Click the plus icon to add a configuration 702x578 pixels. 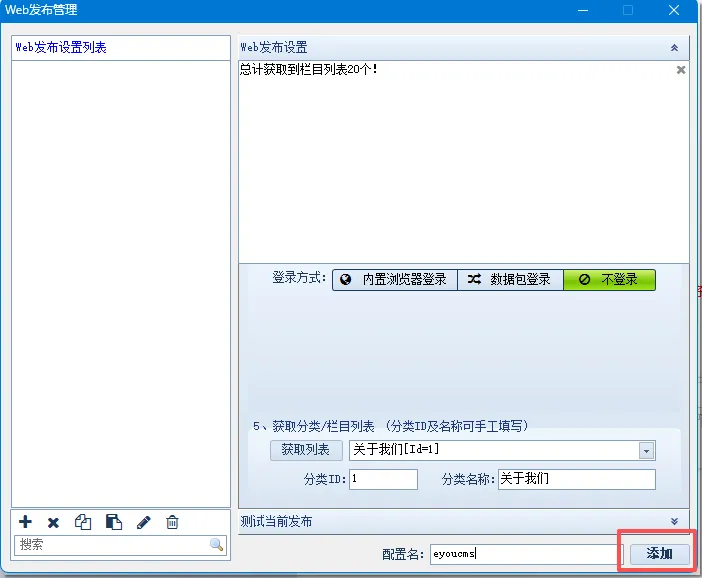coord(26,522)
